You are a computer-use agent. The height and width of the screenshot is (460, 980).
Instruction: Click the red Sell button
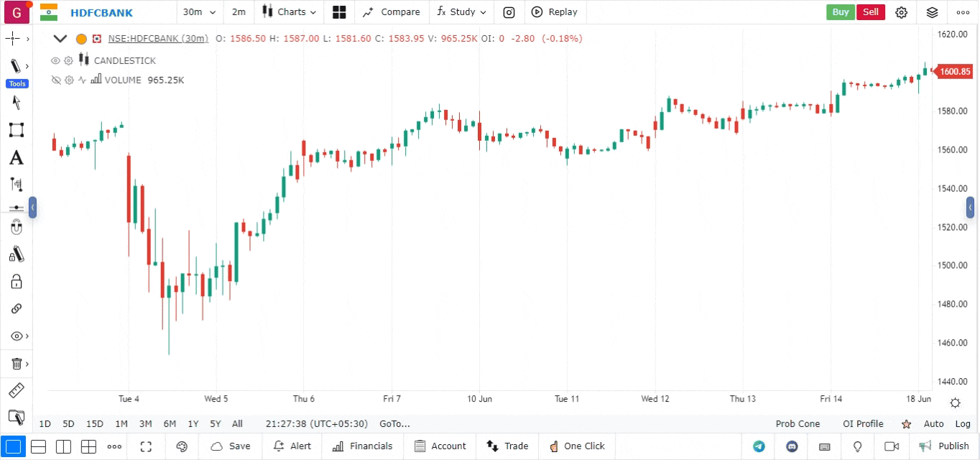pyautogui.click(x=870, y=12)
